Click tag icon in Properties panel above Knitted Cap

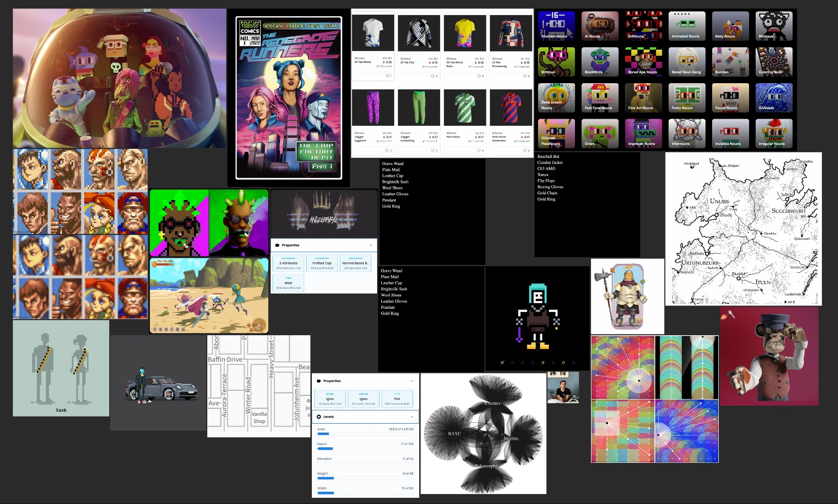(x=277, y=245)
